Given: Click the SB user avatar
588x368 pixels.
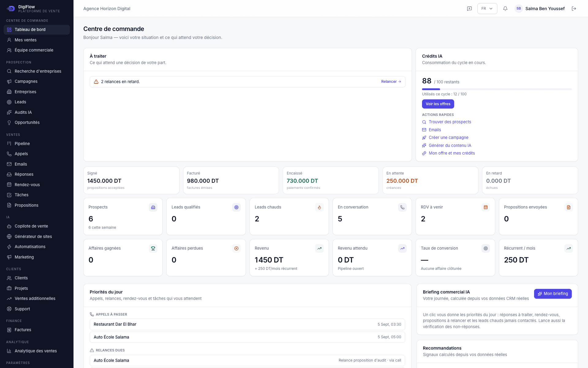Looking at the screenshot, I should point(518,9).
